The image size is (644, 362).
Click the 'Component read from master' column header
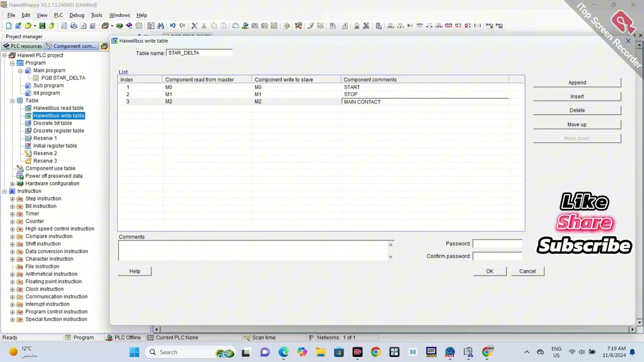pos(207,79)
